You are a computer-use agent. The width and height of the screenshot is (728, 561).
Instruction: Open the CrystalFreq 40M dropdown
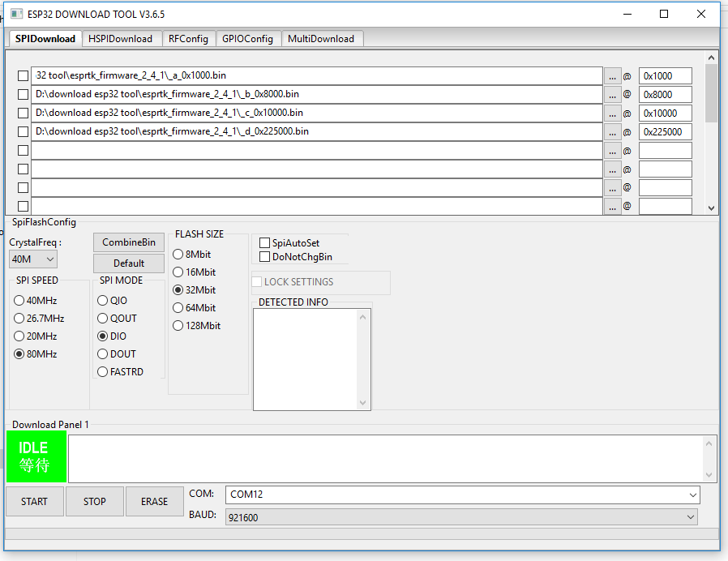point(33,259)
